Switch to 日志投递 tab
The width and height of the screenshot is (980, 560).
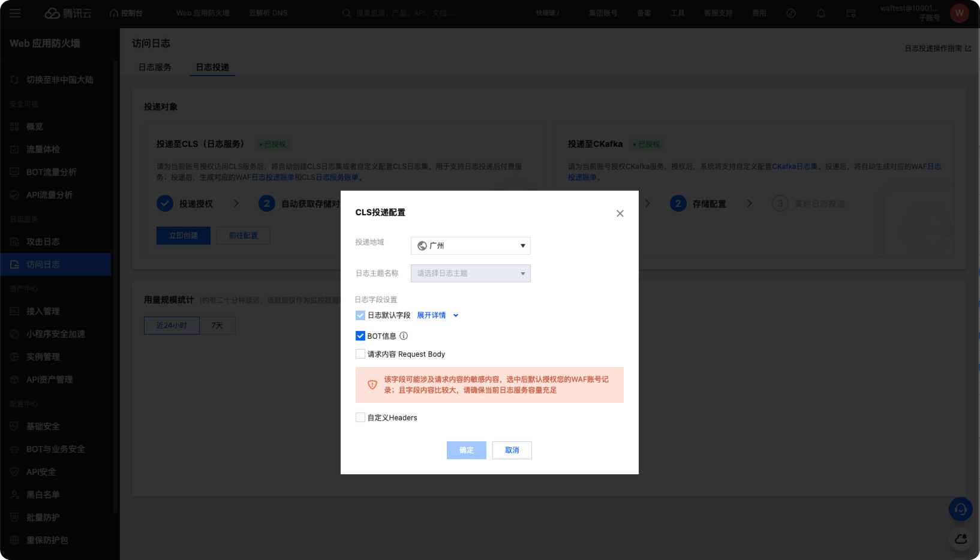click(x=212, y=67)
